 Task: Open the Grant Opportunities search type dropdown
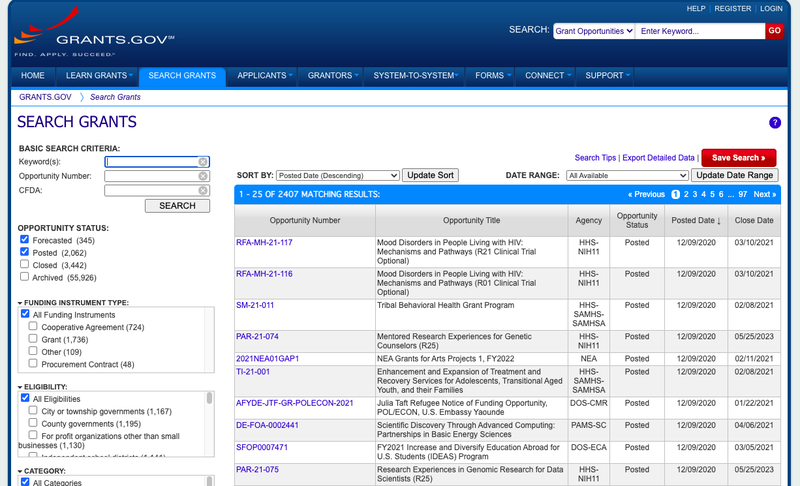(594, 31)
